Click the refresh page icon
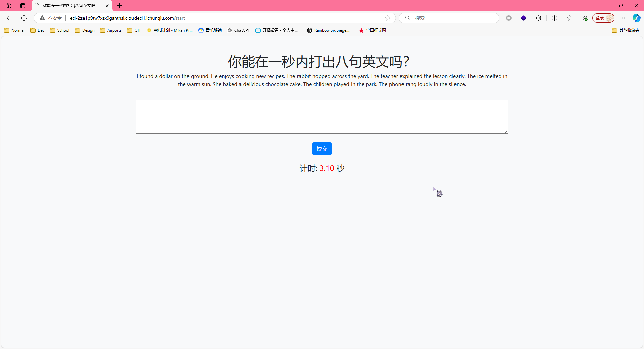The height and width of the screenshot is (349, 644). [x=24, y=18]
